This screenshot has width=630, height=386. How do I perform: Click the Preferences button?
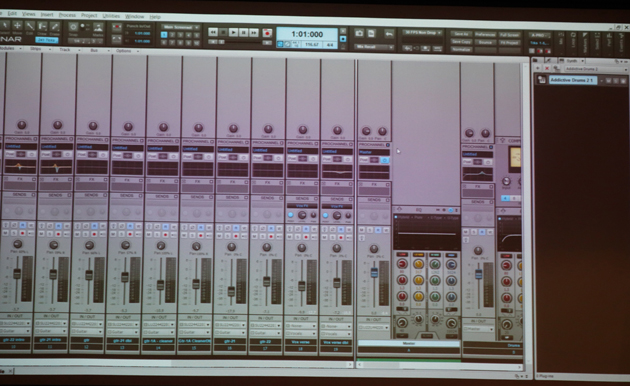(x=485, y=35)
